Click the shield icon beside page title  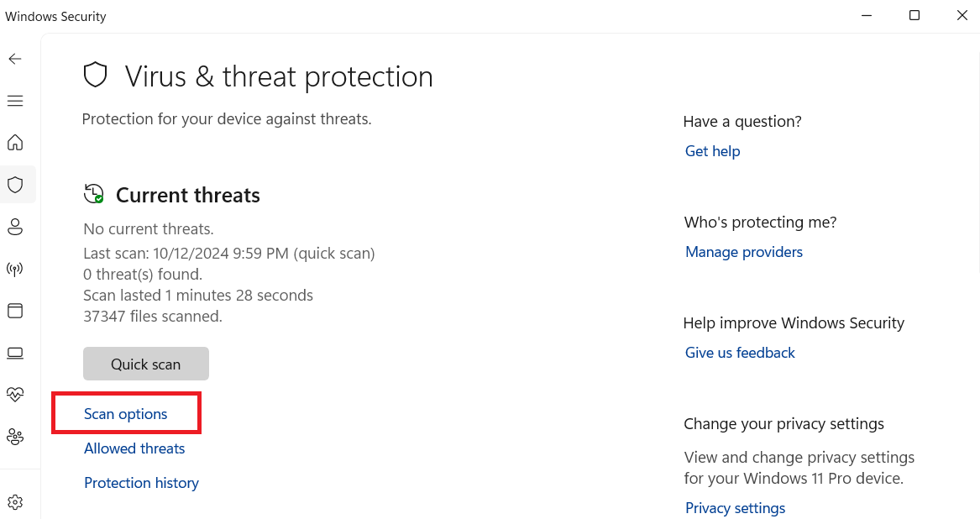pyautogui.click(x=96, y=75)
